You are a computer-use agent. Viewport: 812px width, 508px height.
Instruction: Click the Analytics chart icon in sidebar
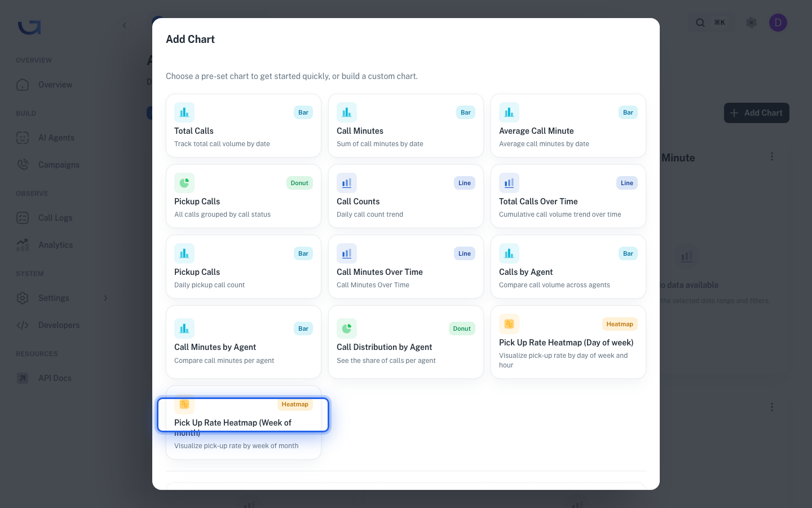tap(23, 245)
